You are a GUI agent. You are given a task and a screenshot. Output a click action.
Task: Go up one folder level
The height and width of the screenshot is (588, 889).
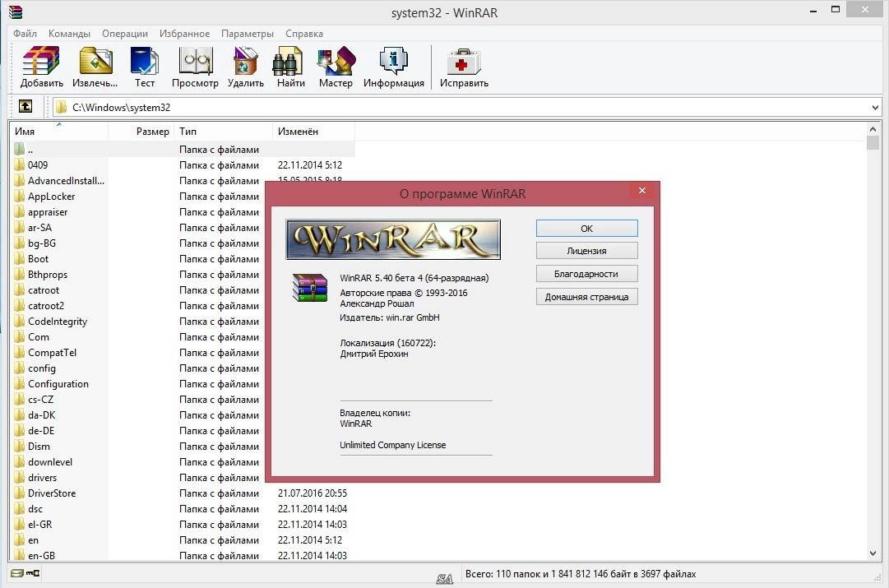coord(25,106)
